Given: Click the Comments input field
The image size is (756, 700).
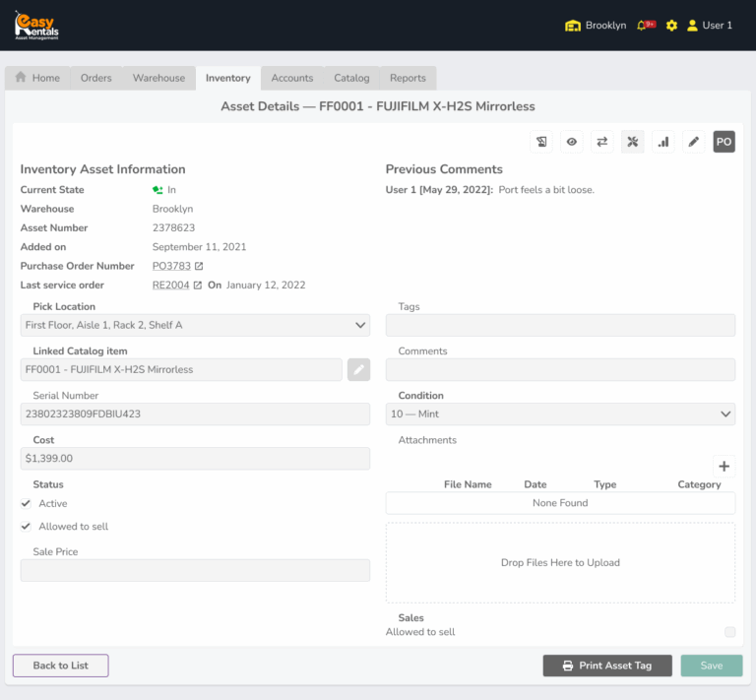Looking at the screenshot, I should click(560, 370).
